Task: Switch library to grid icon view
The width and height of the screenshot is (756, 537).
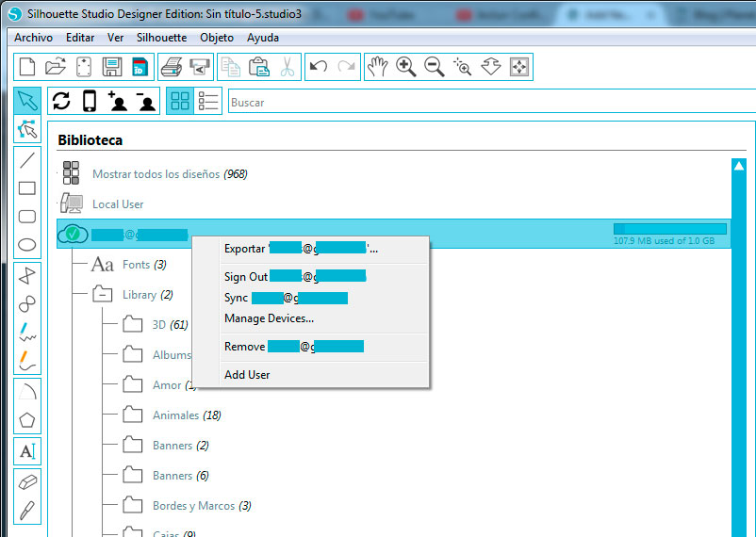Action: point(180,101)
